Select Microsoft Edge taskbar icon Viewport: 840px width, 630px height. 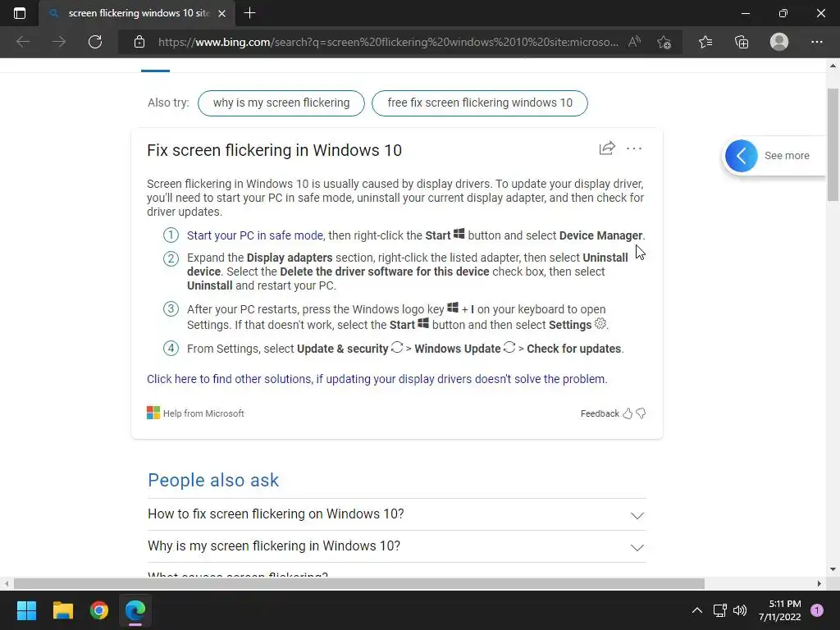[135, 610]
